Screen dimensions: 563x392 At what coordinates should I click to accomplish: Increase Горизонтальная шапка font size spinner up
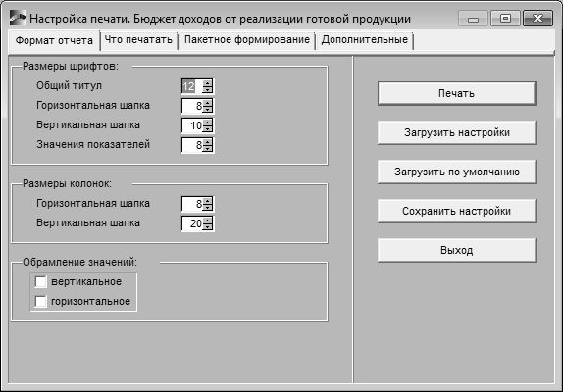tap(208, 103)
